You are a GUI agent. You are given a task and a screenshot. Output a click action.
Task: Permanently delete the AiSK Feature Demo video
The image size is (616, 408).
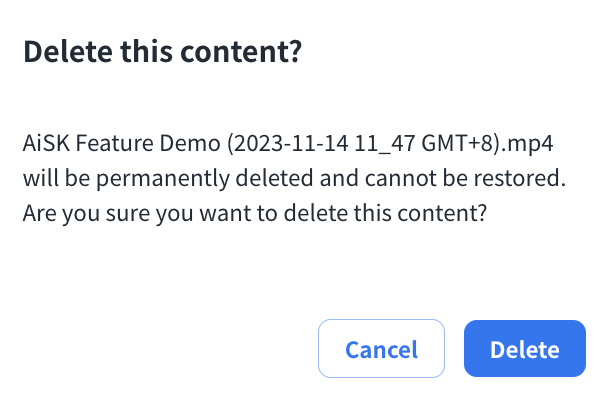[524, 349]
